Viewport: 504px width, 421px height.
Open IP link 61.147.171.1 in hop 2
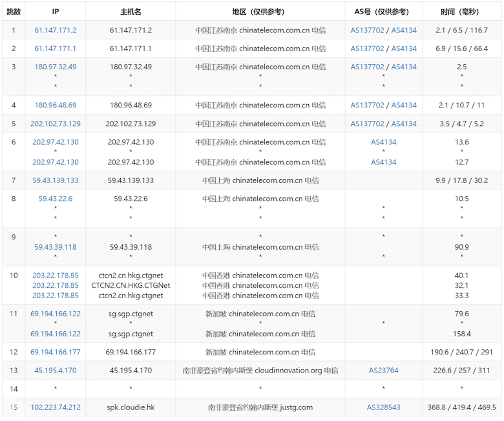click(56, 49)
